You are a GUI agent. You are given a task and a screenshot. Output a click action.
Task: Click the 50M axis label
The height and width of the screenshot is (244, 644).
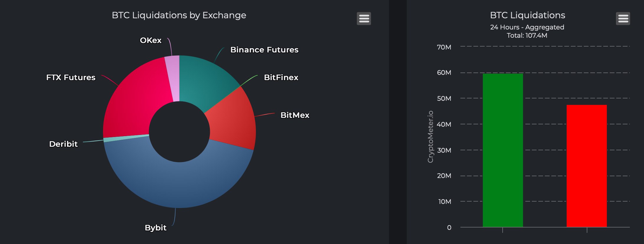click(x=444, y=98)
